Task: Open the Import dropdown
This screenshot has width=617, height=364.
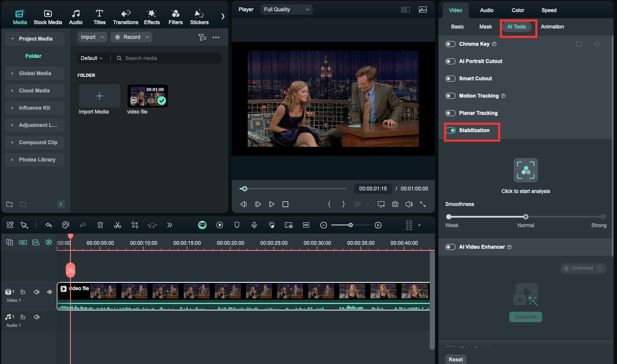Action: point(92,37)
